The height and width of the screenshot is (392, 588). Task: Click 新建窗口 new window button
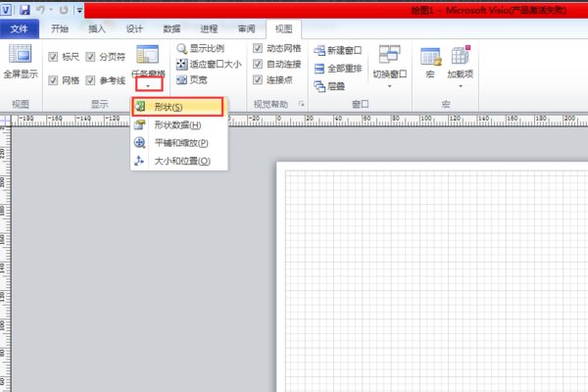click(338, 50)
